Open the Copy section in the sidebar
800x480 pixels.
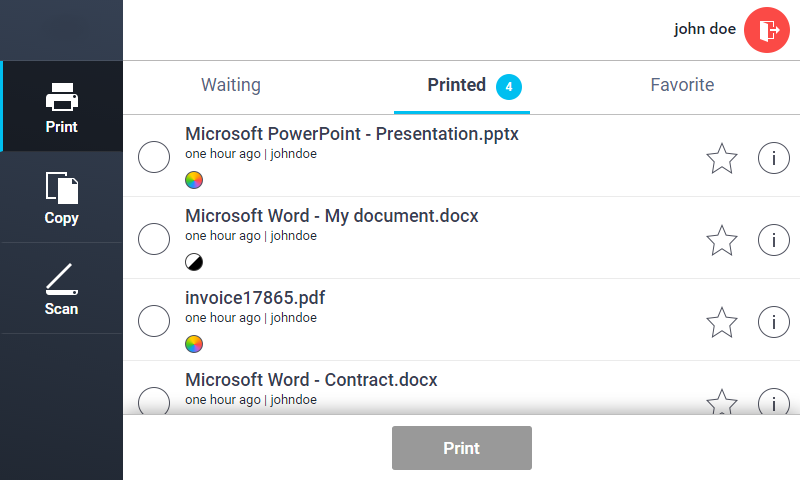coord(62,197)
